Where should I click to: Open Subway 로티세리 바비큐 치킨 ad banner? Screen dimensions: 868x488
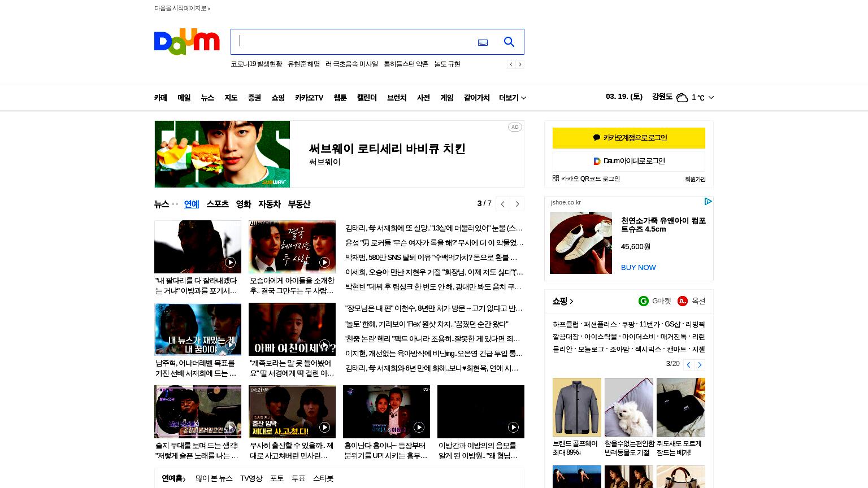[339, 154]
